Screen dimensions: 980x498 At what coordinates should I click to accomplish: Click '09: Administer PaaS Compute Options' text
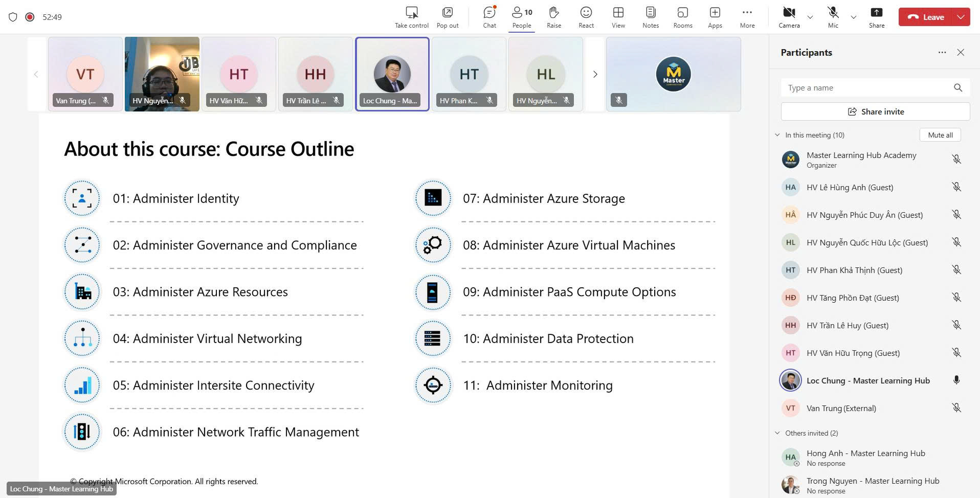[x=569, y=292]
